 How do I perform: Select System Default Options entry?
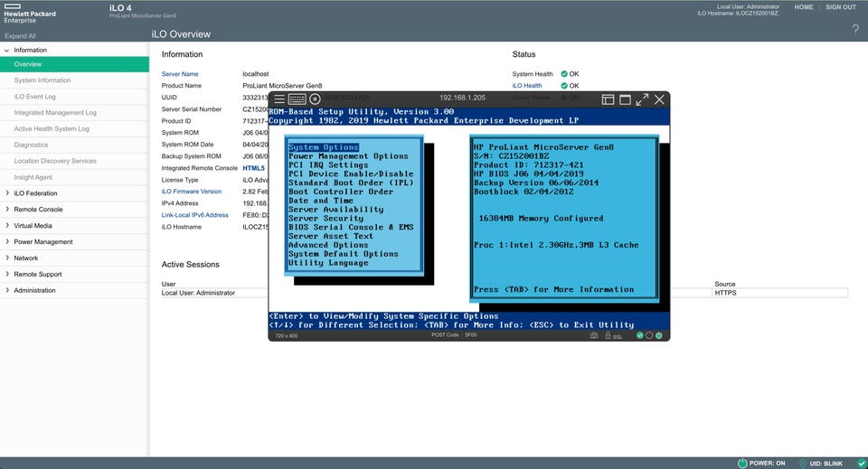344,253
